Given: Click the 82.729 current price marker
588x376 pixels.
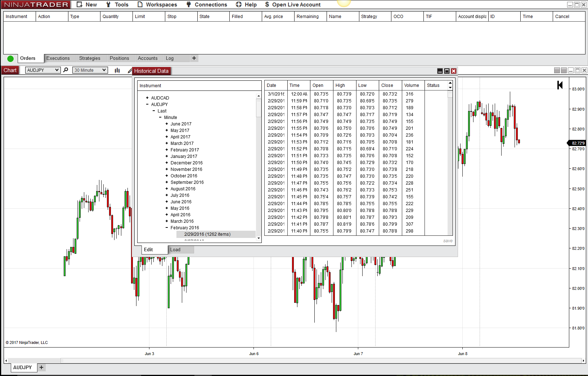Looking at the screenshot, I should [577, 143].
